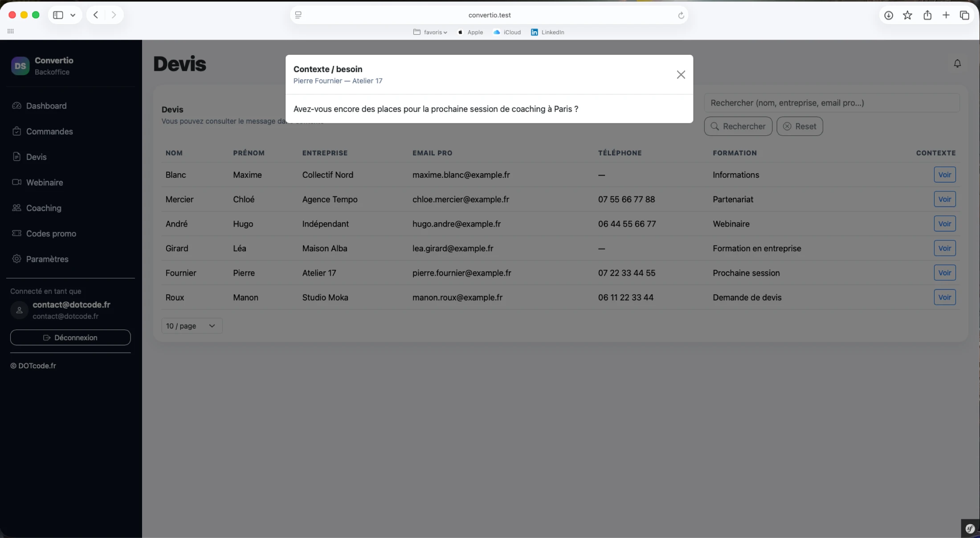The width and height of the screenshot is (980, 538).
Task: Reload the page
Action: pyautogui.click(x=681, y=15)
